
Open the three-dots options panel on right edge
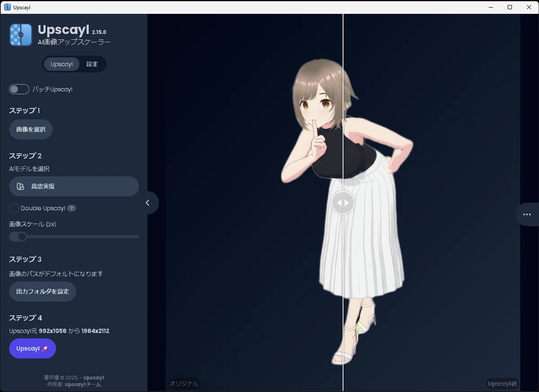pos(527,215)
